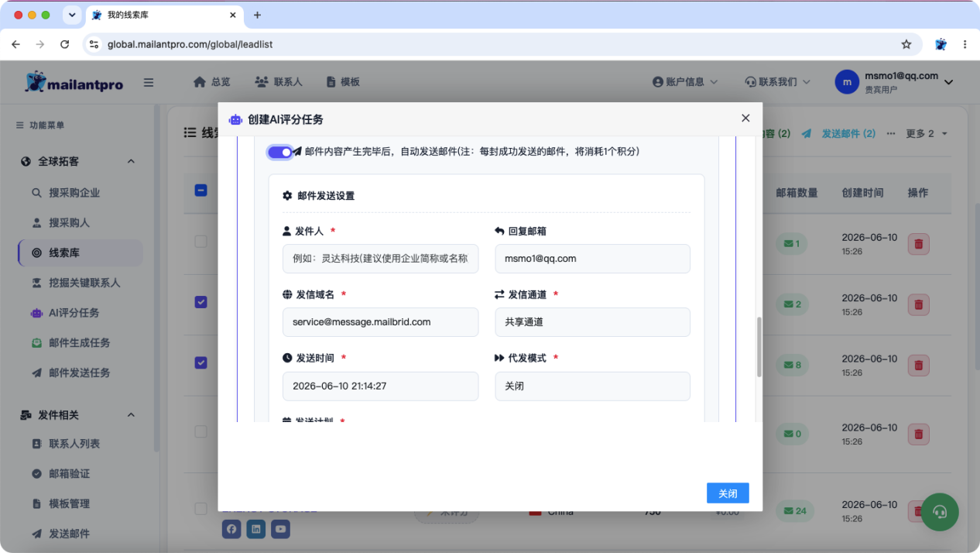980x553 pixels.
Task: Go to 总览 in the top nav
Action: (x=211, y=82)
